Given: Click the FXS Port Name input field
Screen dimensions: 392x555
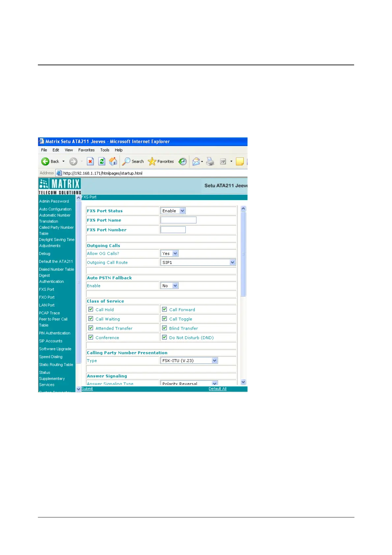Looking at the screenshot, I should pyautogui.click(x=179, y=220).
